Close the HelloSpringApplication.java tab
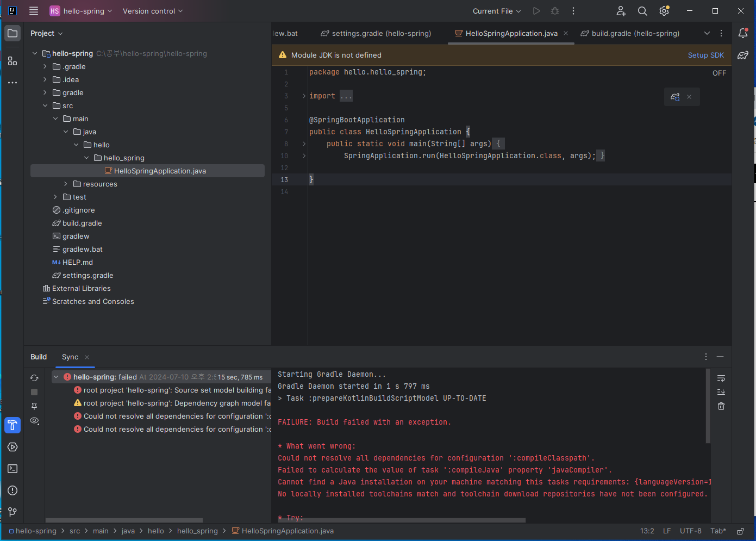 [x=566, y=33]
